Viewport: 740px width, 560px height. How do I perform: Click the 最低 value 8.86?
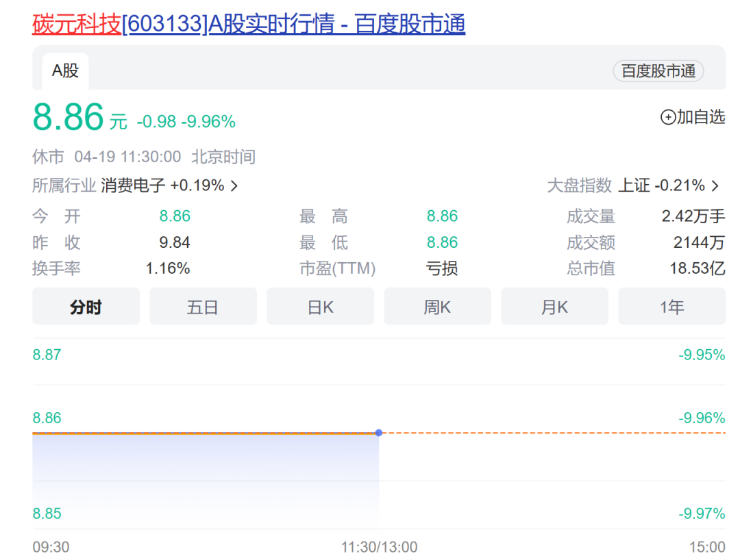point(442,242)
